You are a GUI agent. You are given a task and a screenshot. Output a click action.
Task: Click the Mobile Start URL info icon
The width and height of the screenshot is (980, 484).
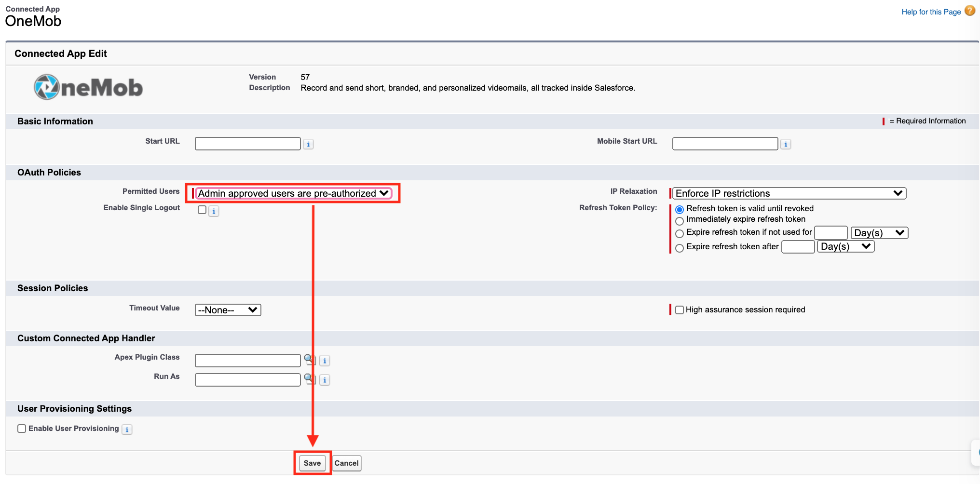[x=786, y=144]
